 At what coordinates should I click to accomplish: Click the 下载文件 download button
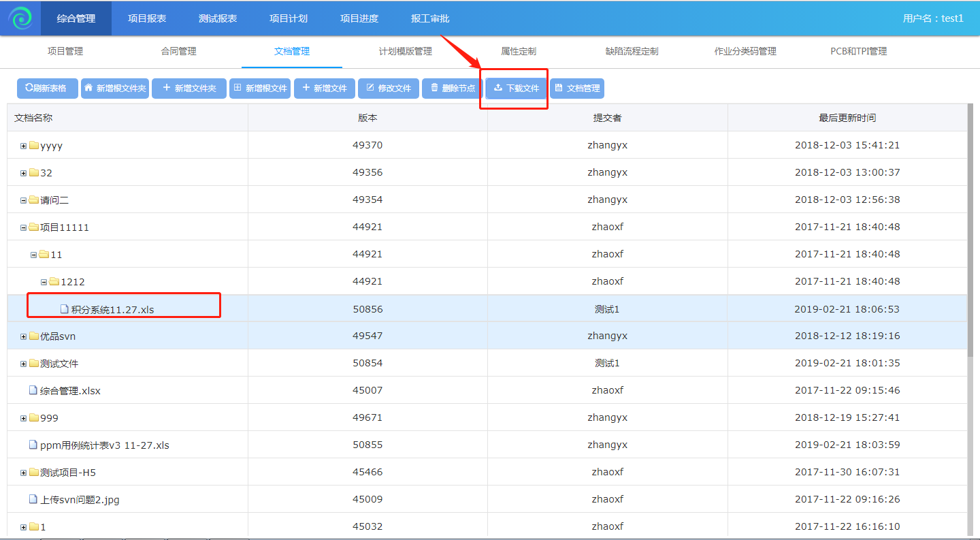coord(516,89)
